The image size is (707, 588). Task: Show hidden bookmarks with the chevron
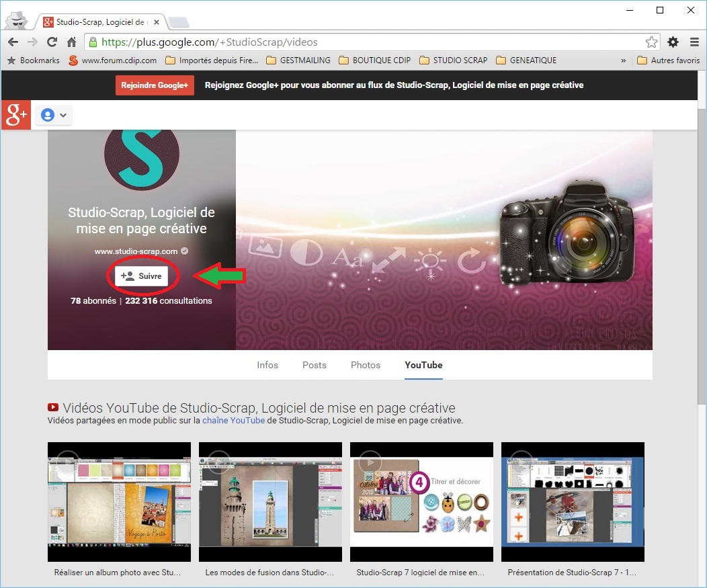point(623,60)
